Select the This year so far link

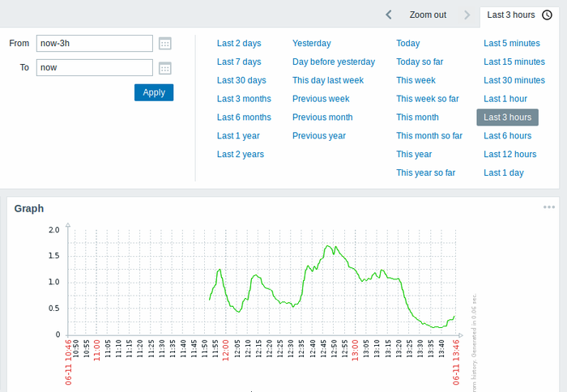[x=426, y=173]
